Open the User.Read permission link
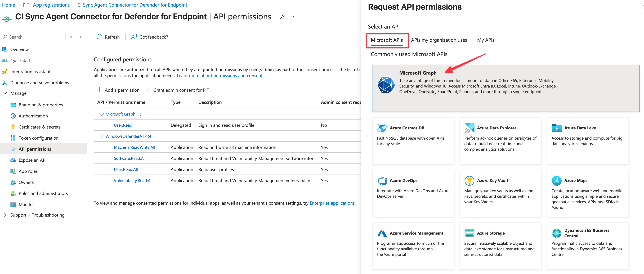The width and height of the screenshot is (644, 274). pyautogui.click(x=123, y=125)
